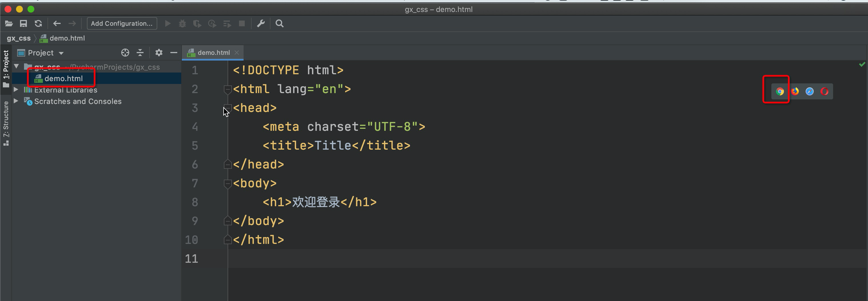Open page in Firefox browser
868x301 pixels.
(x=795, y=91)
